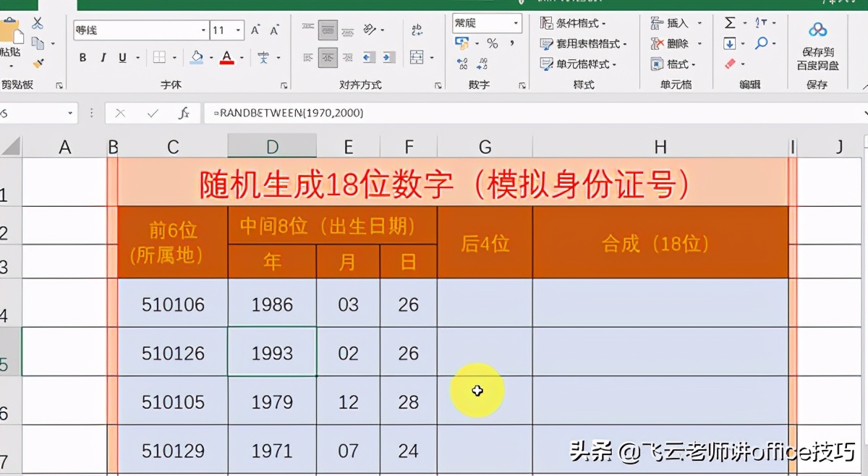Click the phonetic guide 文 icon
Screen dimensions: 868x476
(264, 58)
